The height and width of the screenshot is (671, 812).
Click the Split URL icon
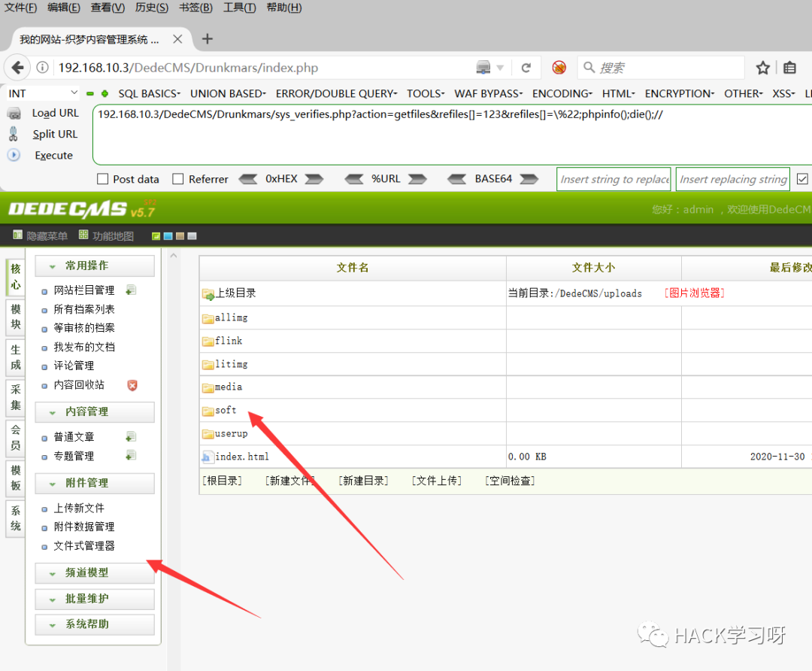(x=14, y=134)
